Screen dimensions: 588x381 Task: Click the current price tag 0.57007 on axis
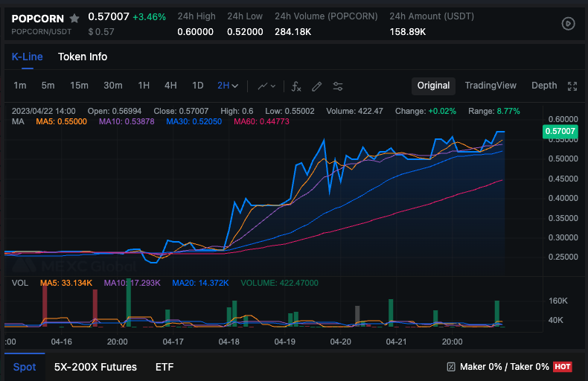[x=560, y=131]
